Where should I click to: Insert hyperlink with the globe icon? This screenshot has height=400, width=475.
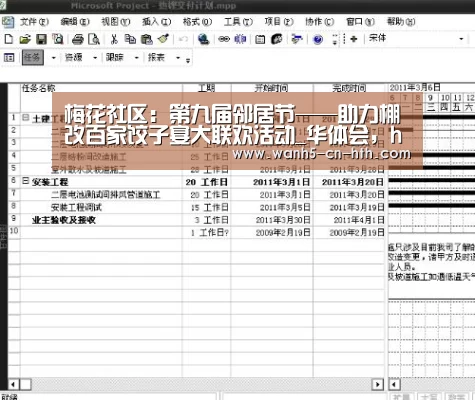pos(203,39)
